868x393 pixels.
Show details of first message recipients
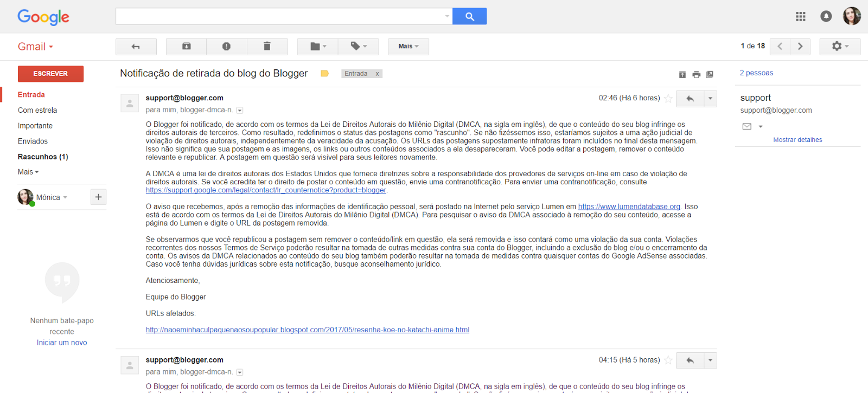point(240,110)
